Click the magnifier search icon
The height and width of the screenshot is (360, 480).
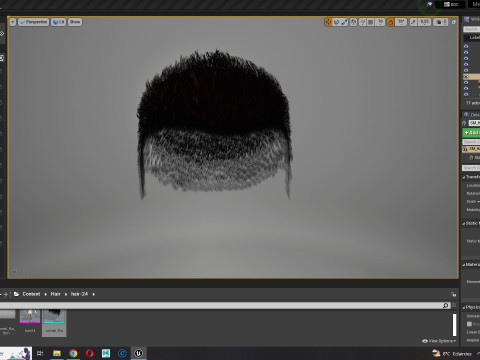click(x=446, y=306)
